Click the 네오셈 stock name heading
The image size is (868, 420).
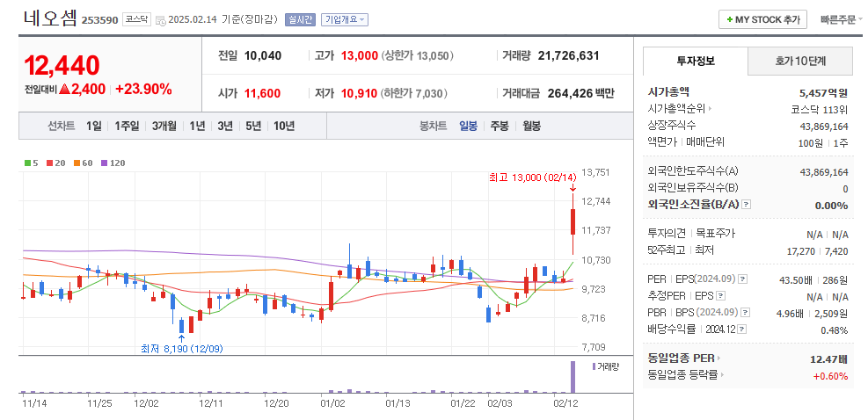point(50,18)
